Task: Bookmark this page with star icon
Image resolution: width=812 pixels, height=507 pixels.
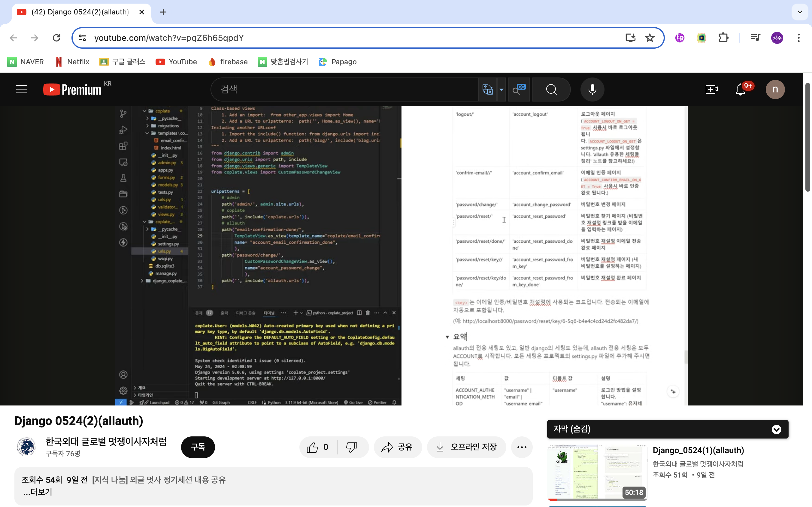Action: [650, 38]
